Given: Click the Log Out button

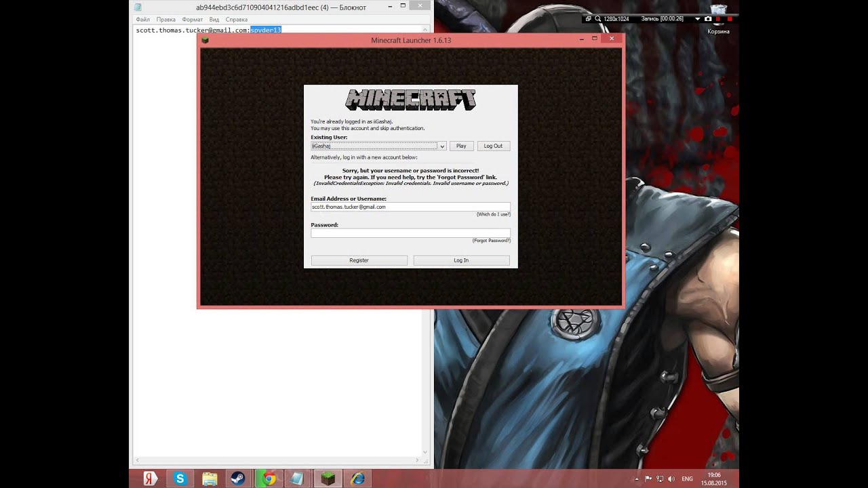Looking at the screenshot, I should (494, 146).
